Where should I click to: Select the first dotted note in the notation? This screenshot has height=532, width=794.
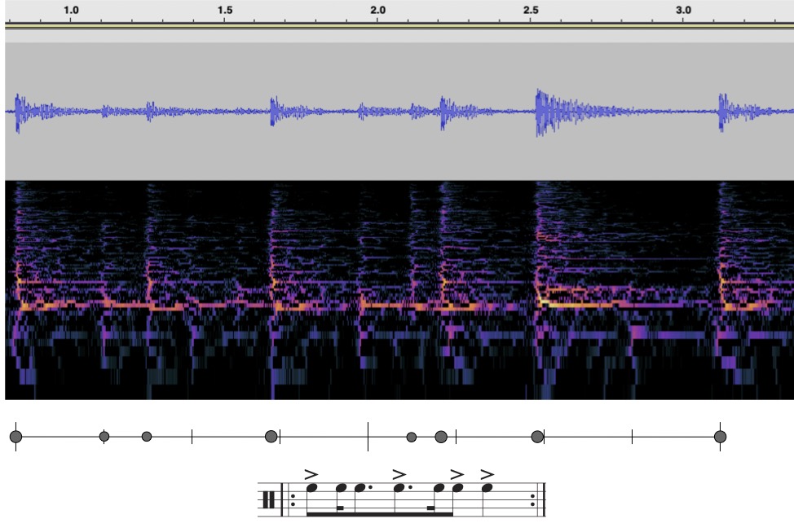pos(360,488)
